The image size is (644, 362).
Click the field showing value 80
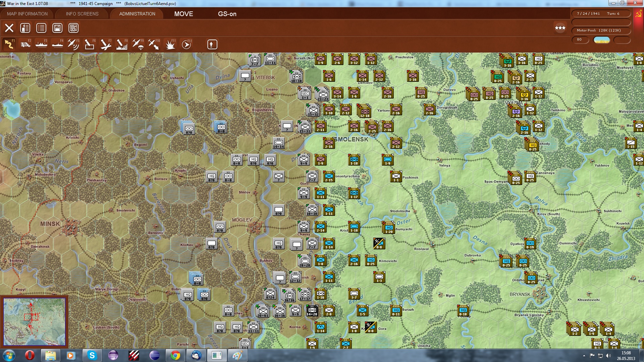581,40
